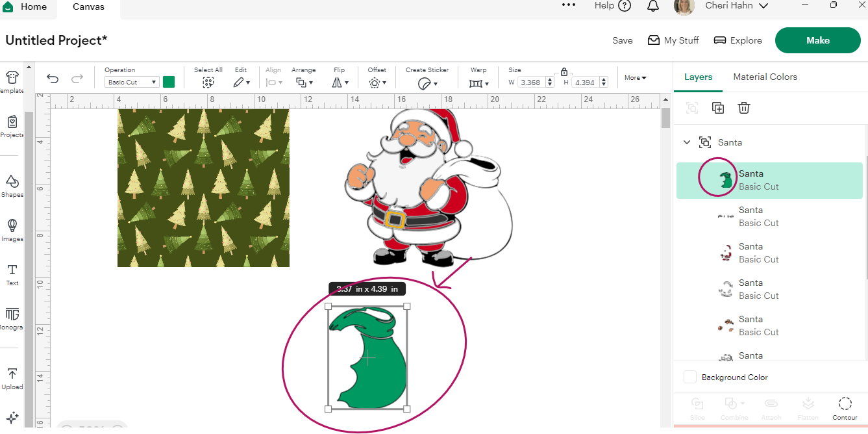
Task: Open the Offset tool
Action: pyautogui.click(x=377, y=83)
